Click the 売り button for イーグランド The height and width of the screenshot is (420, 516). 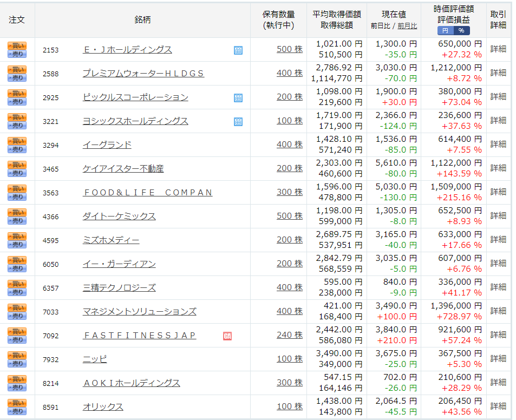[x=17, y=149]
